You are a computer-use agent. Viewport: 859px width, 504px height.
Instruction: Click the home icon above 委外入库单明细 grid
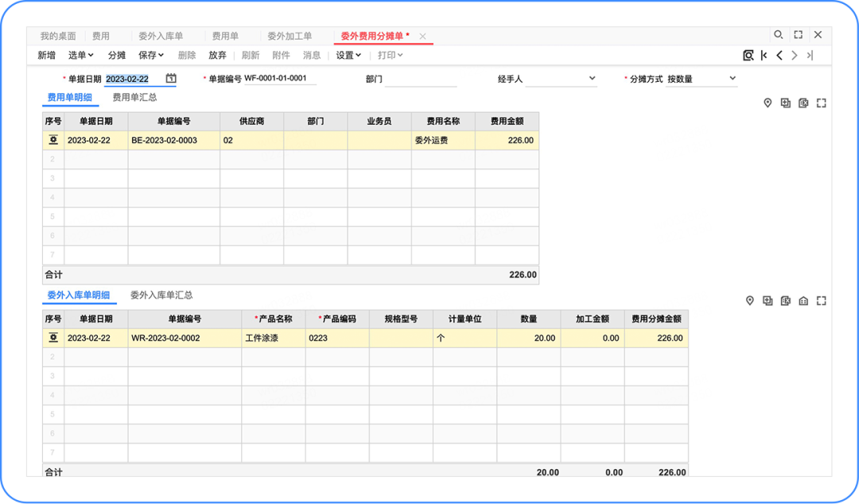click(x=803, y=300)
